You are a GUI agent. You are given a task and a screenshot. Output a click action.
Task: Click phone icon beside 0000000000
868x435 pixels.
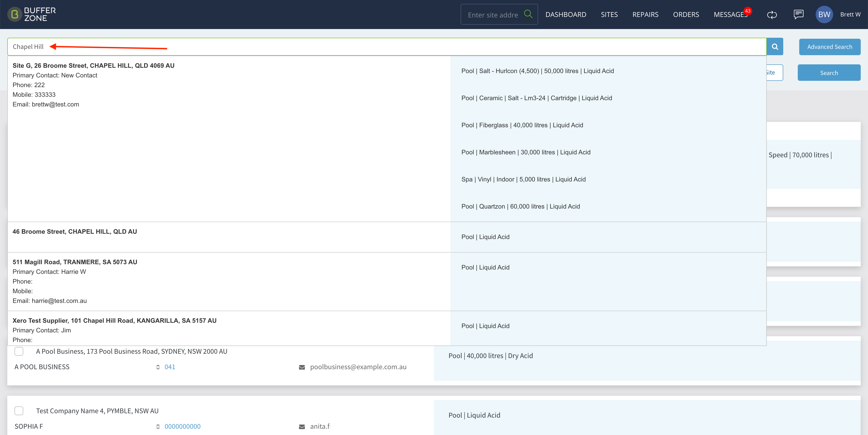tap(158, 427)
